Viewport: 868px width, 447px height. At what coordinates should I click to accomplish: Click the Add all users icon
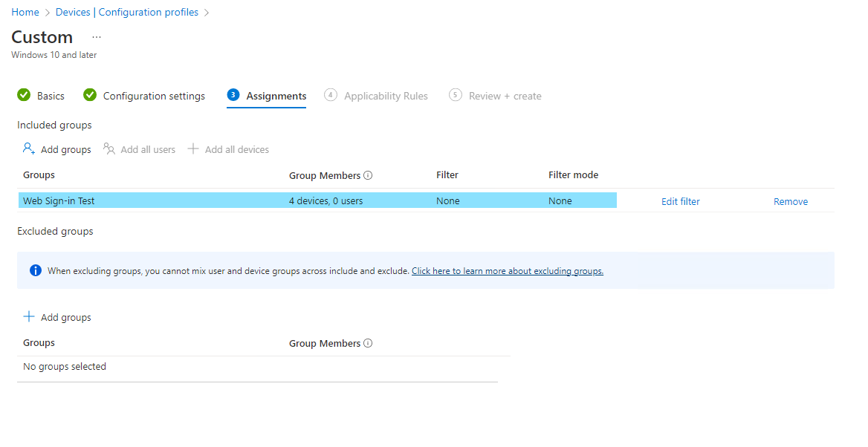[x=109, y=149]
